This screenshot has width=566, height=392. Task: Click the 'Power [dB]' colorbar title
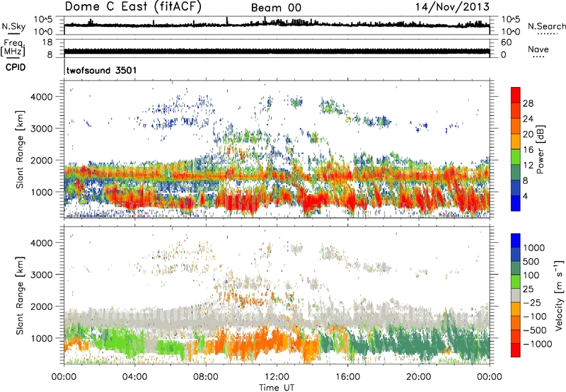(541, 149)
